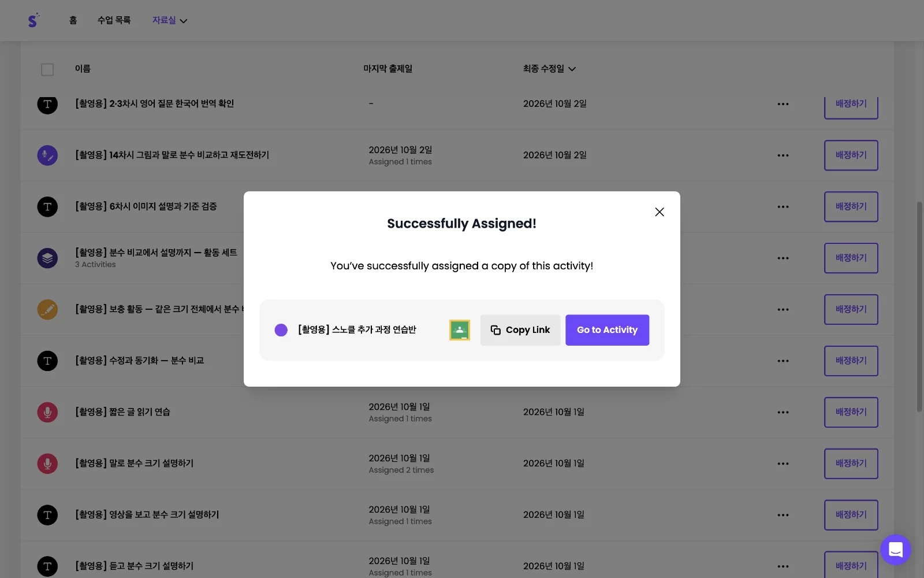
Task: Click the T icon for 듣고 분수 크기 row
Action: 47,566
